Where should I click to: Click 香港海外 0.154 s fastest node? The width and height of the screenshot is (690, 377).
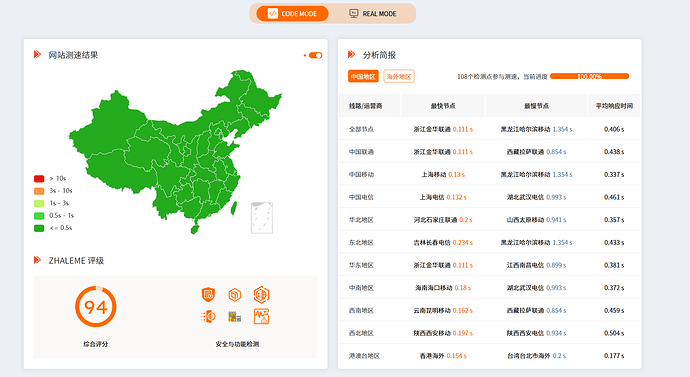click(443, 356)
